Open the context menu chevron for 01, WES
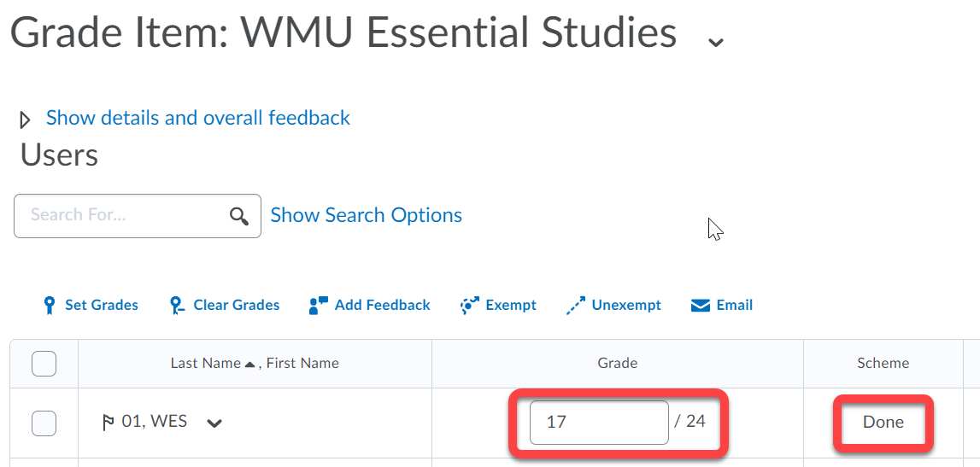The height and width of the screenshot is (467, 980). pyautogui.click(x=214, y=423)
